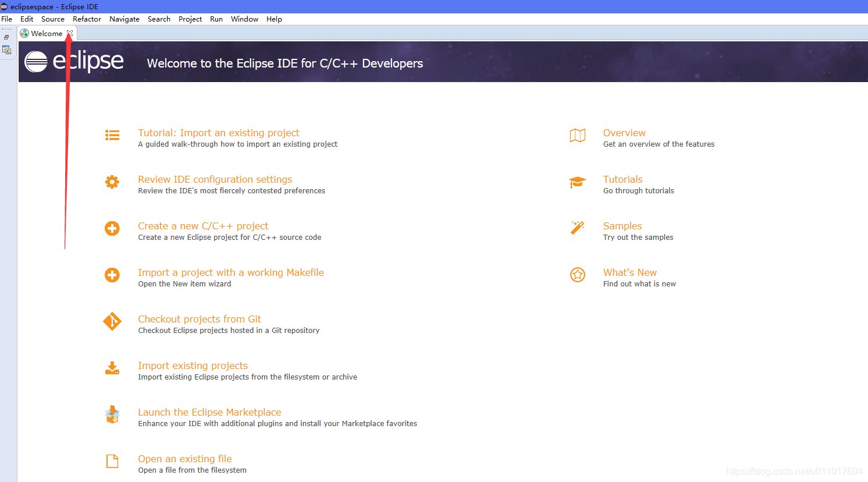The height and width of the screenshot is (482, 868).
Task: Open the Edit menu
Action: (x=27, y=19)
